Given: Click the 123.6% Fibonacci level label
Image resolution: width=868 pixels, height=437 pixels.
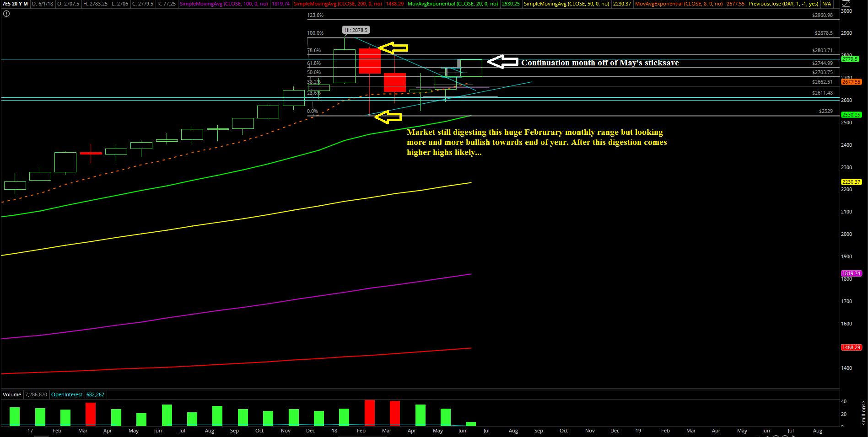Looking at the screenshot, I should point(315,15).
